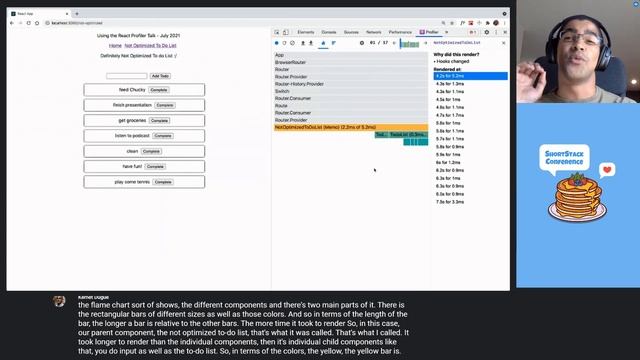The image size is (640, 360).
Task: Select render entry 4.2s for 5.2ms
Action: [471, 76]
